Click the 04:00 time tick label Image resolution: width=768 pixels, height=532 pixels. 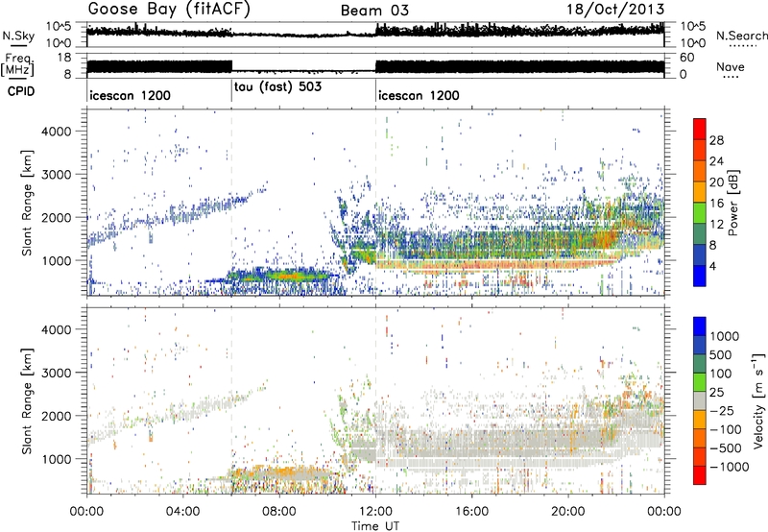coord(182,512)
